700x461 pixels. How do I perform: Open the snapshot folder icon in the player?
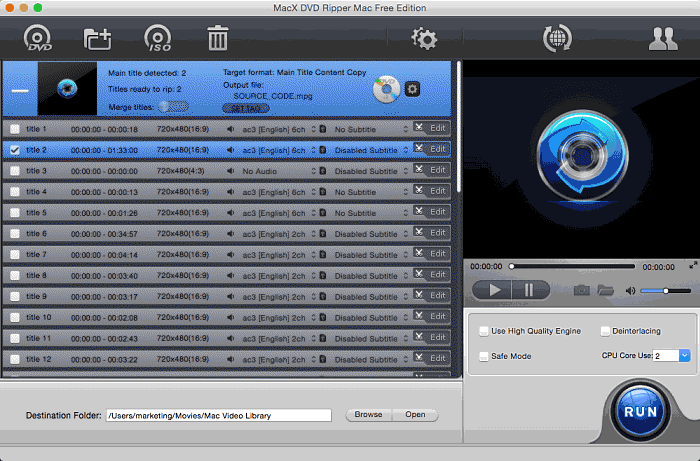point(605,291)
